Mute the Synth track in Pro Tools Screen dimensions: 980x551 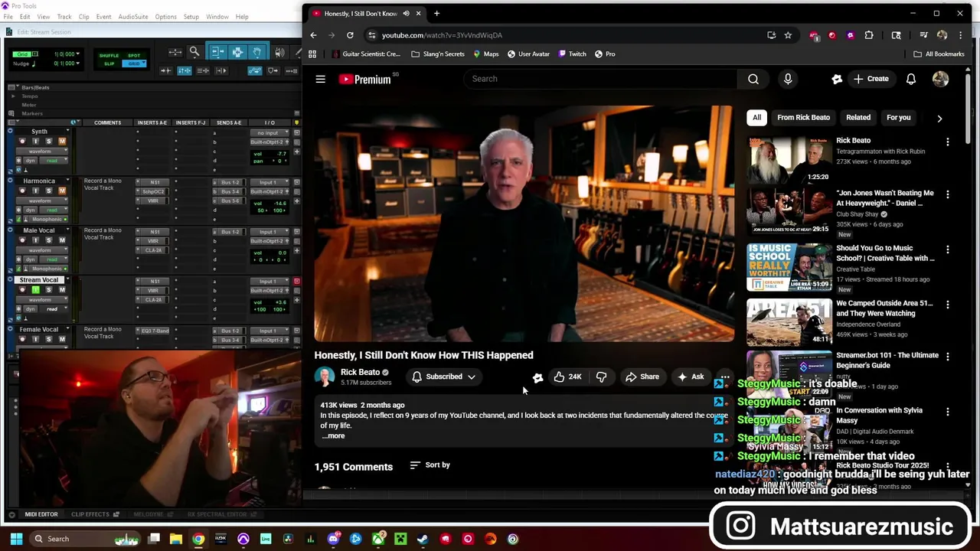tap(61, 142)
